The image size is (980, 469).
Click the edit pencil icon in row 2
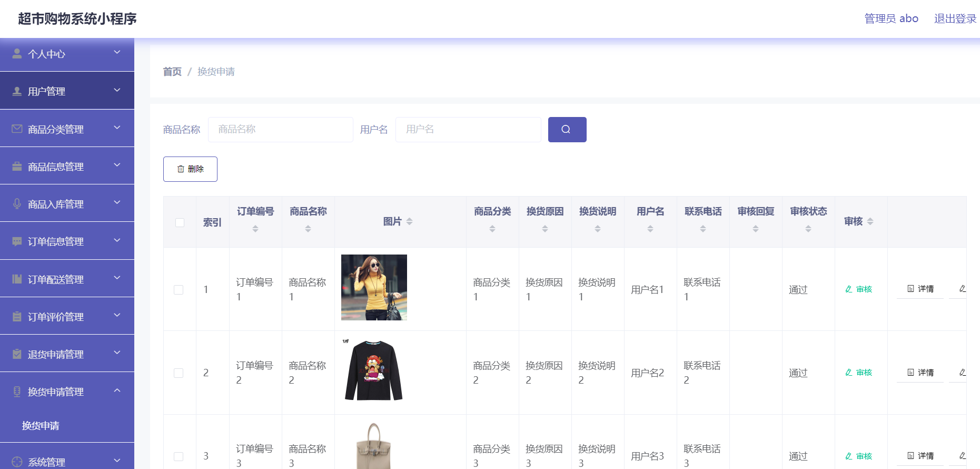click(x=962, y=373)
